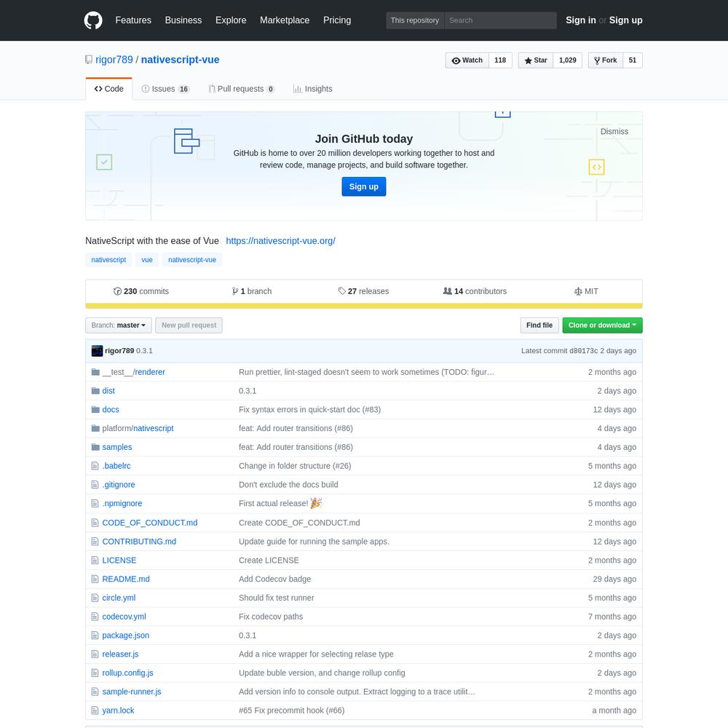View the 1 branch list
This screenshot has height=728, width=728.
pos(252,292)
